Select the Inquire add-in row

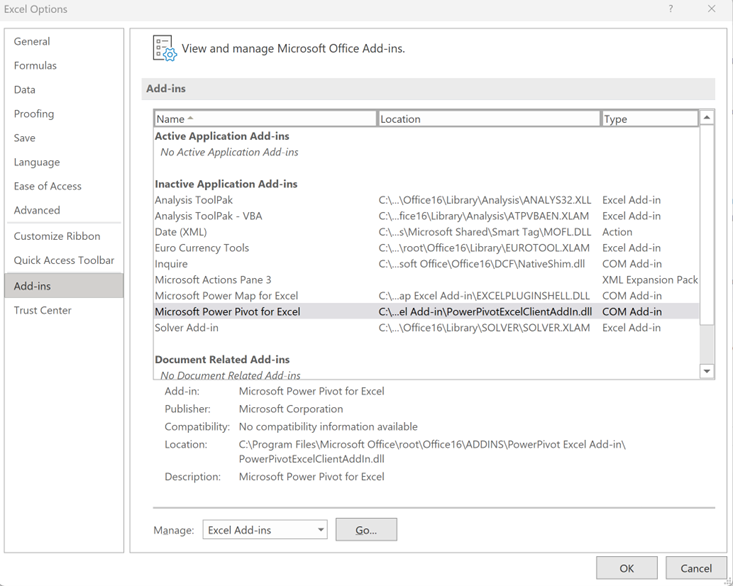click(x=426, y=264)
